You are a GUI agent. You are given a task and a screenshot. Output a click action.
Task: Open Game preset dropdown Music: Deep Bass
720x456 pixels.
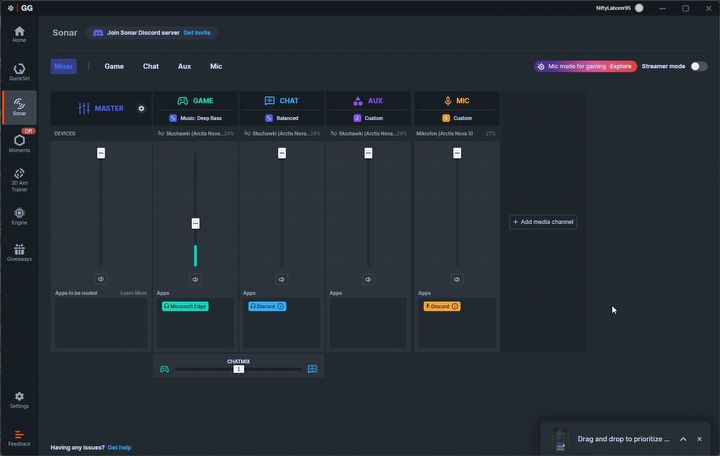195,118
